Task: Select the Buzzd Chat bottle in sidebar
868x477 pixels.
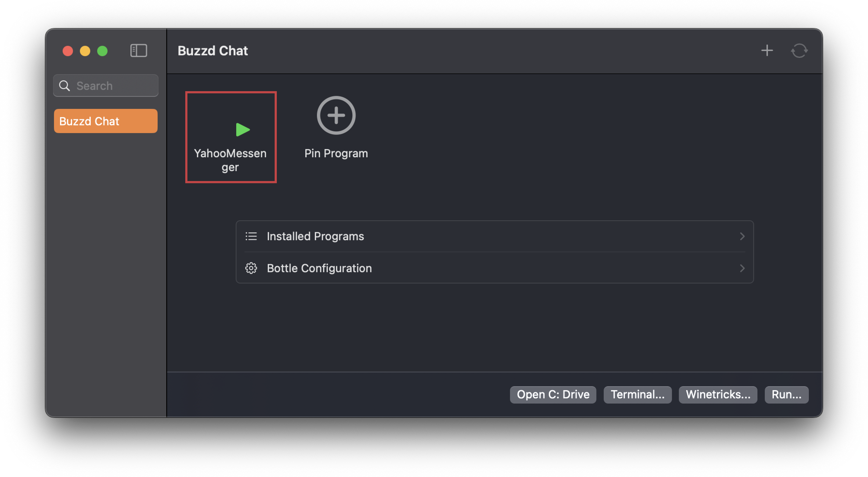Action: point(105,121)
